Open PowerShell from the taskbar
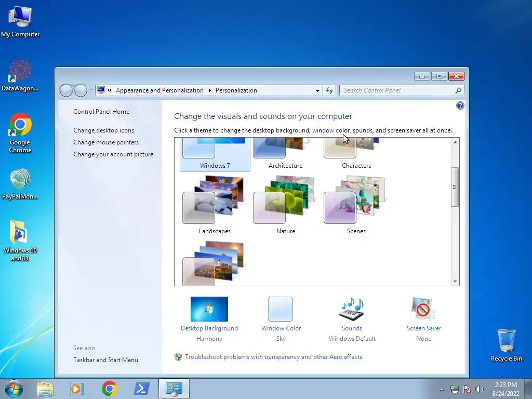This screenshot has height=399, width=532. pos(141,389)
